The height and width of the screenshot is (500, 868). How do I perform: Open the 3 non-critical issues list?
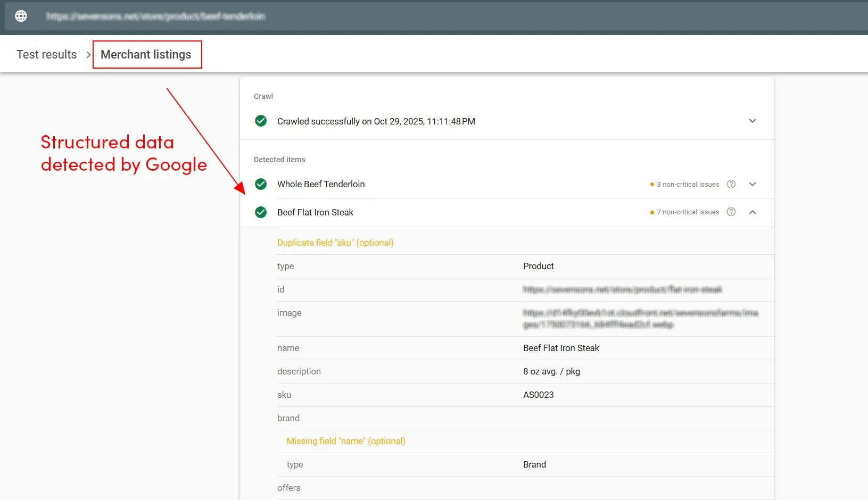point(688,184)
